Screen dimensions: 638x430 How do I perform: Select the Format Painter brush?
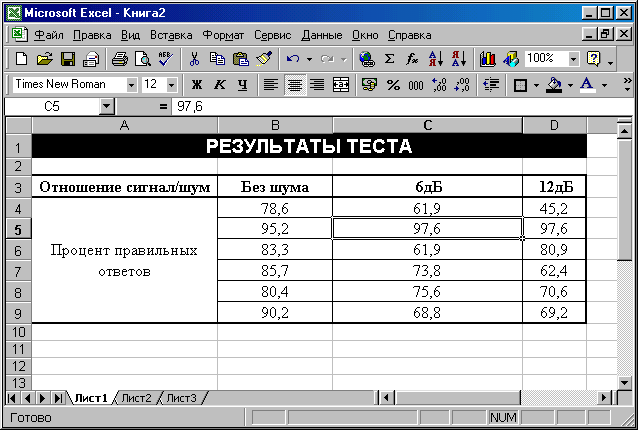[x=264, y=59]
